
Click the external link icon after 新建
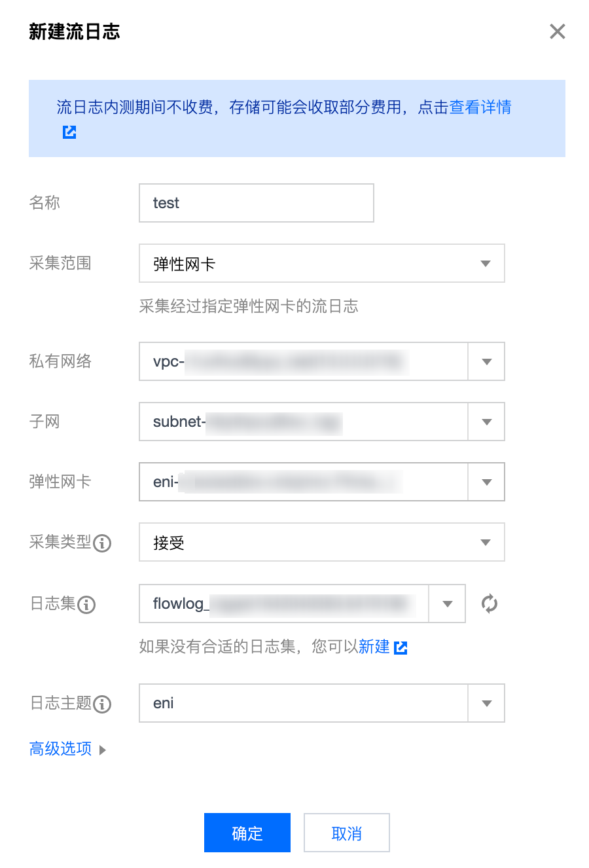(401, 648)
